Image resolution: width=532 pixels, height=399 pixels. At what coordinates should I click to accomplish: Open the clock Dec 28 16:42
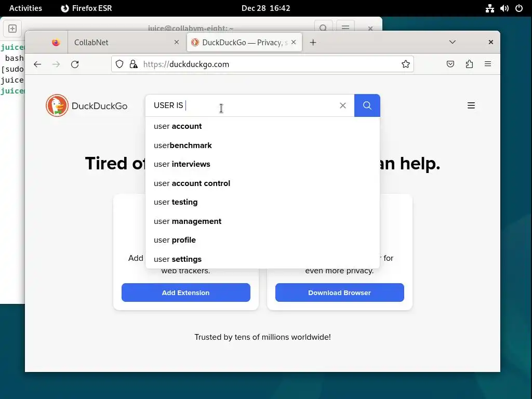coord(265,8)
